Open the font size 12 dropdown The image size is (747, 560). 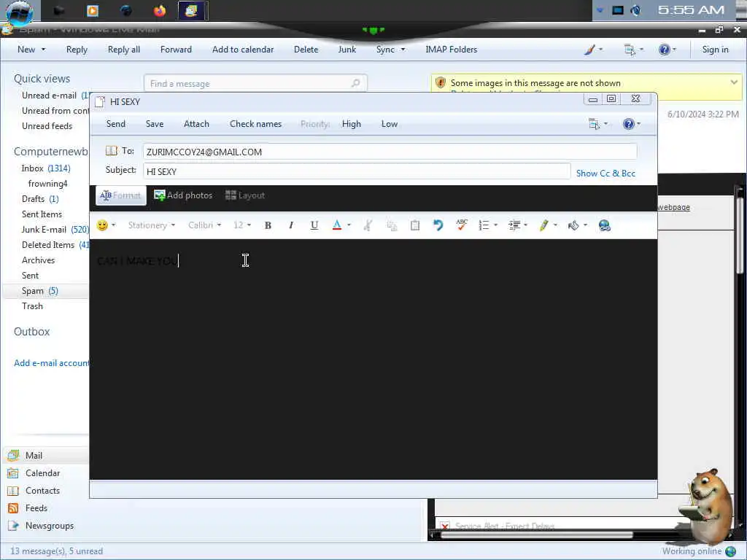click(x=242, y=225)
